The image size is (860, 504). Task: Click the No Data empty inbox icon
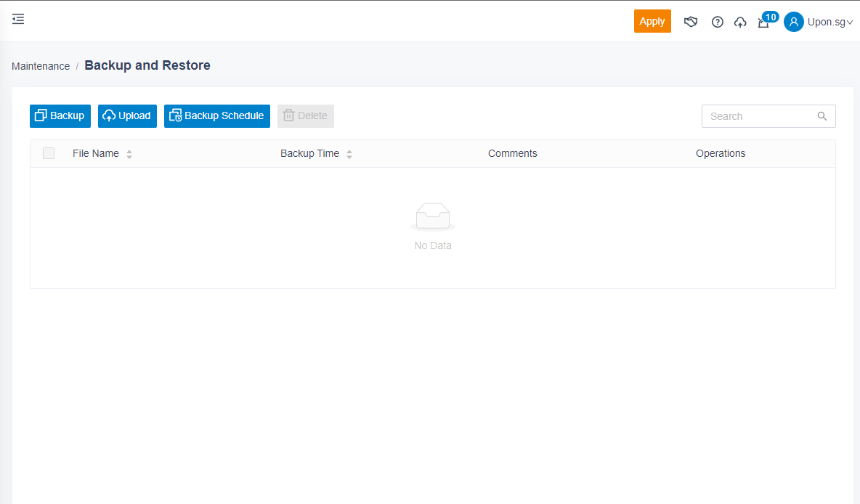[x=433, y=216]
